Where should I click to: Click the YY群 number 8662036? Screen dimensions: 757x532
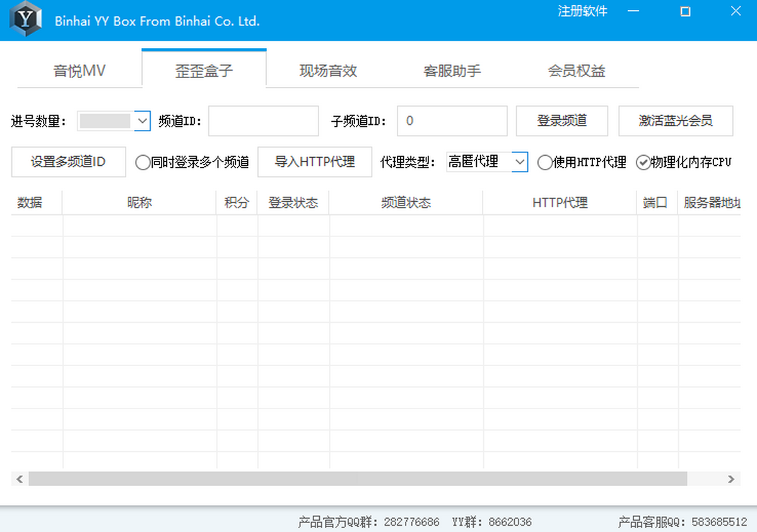pos(510,522)
